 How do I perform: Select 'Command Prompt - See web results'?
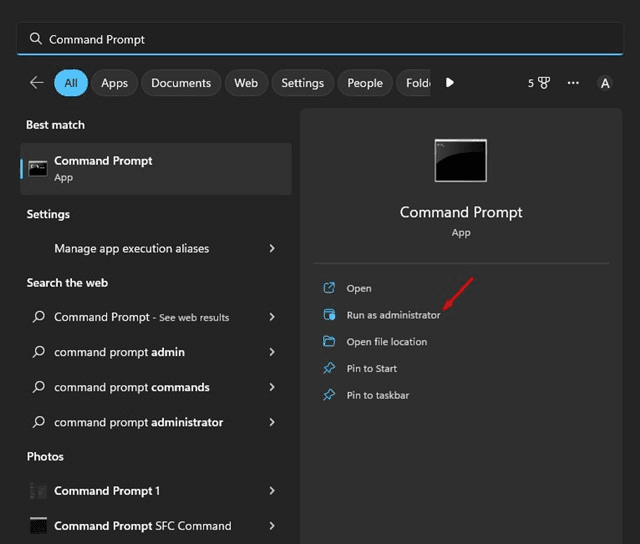[156, 317]
